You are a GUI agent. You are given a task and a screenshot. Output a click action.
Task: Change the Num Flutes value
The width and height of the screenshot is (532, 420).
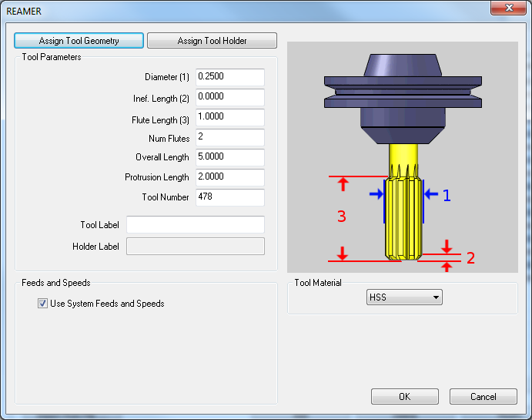pos(230,137)
